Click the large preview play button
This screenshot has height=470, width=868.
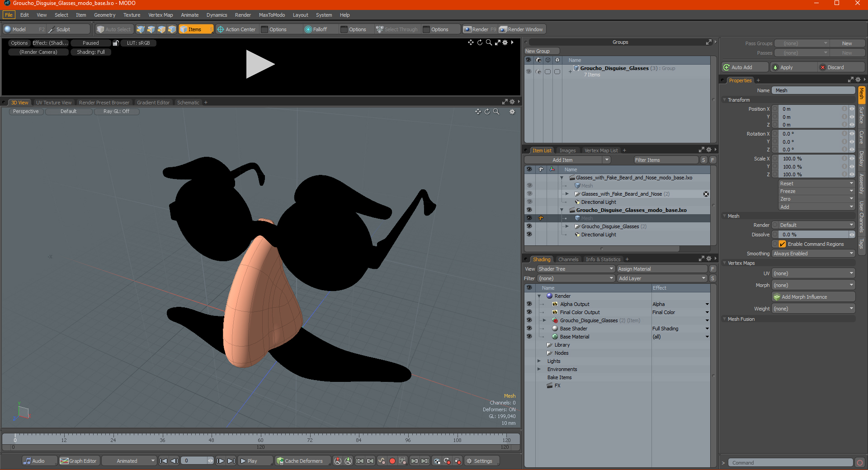pyautogui.click(x=260, y=64)
